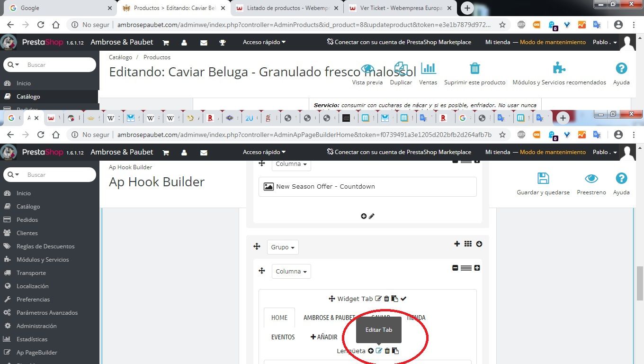Click the check icon next to Widget Tab

(403, 299)
